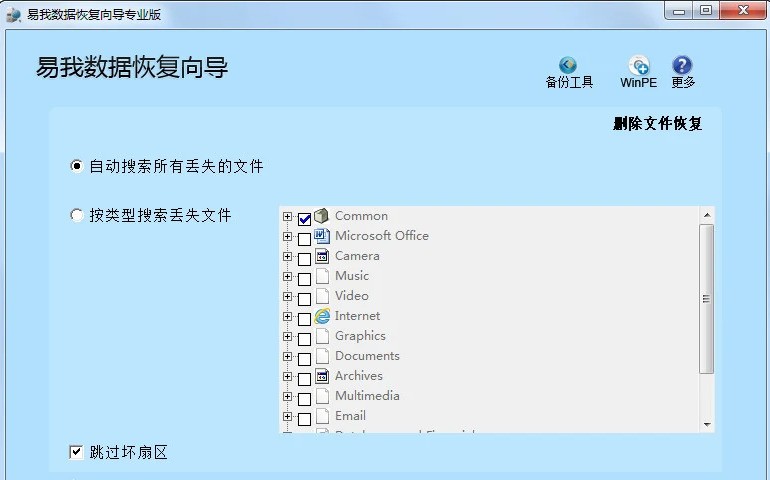Click the WinPE disc icon

pos(638,66)
